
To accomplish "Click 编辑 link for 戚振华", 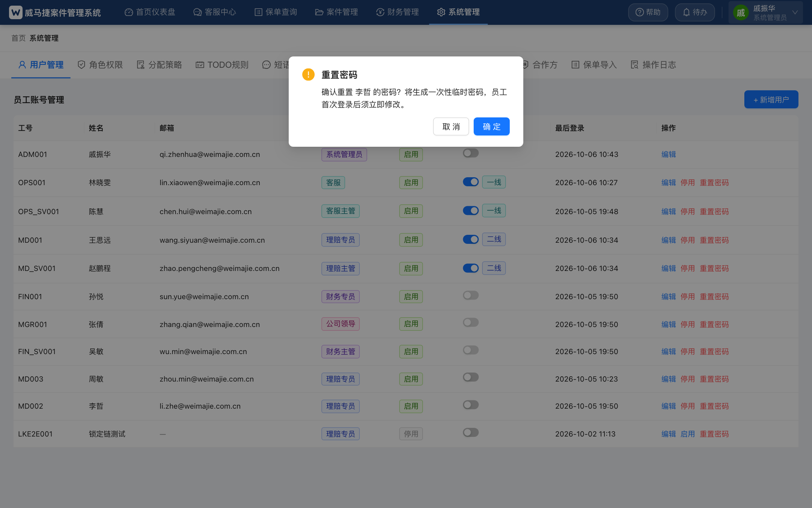I will tap(668, 154).
